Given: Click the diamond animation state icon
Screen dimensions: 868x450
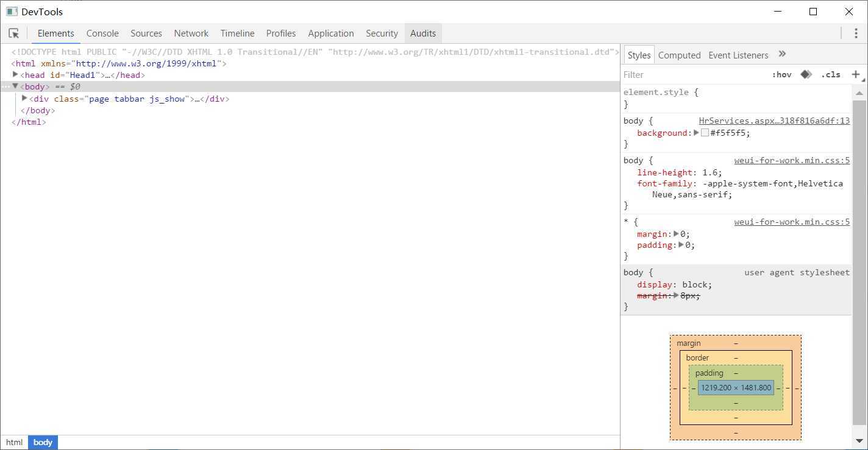Looking at the screenshot, I should 806,74.
